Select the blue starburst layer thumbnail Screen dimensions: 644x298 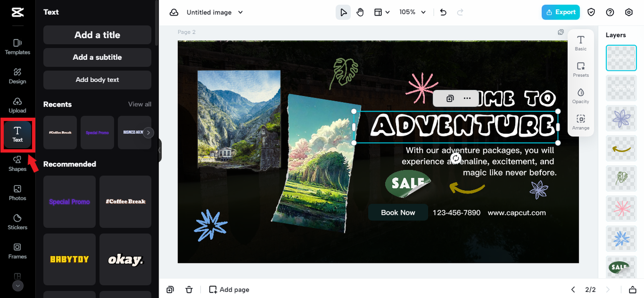point(621,239)
